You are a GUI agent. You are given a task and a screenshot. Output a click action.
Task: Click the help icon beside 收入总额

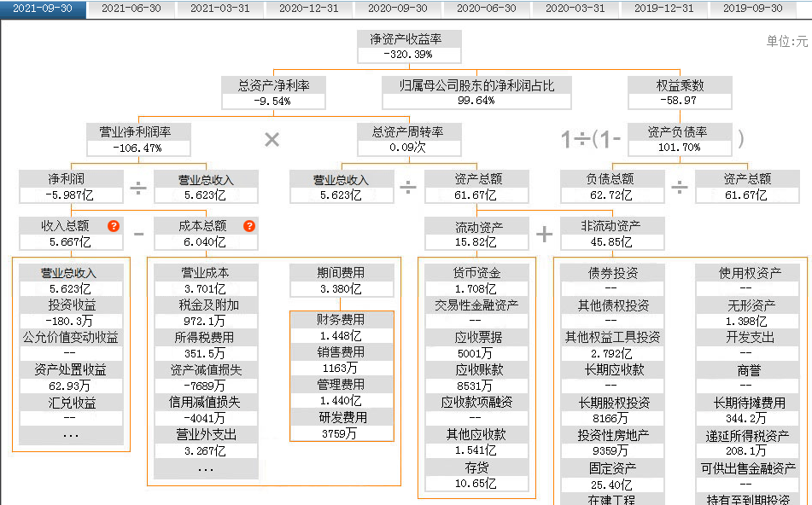113,226
